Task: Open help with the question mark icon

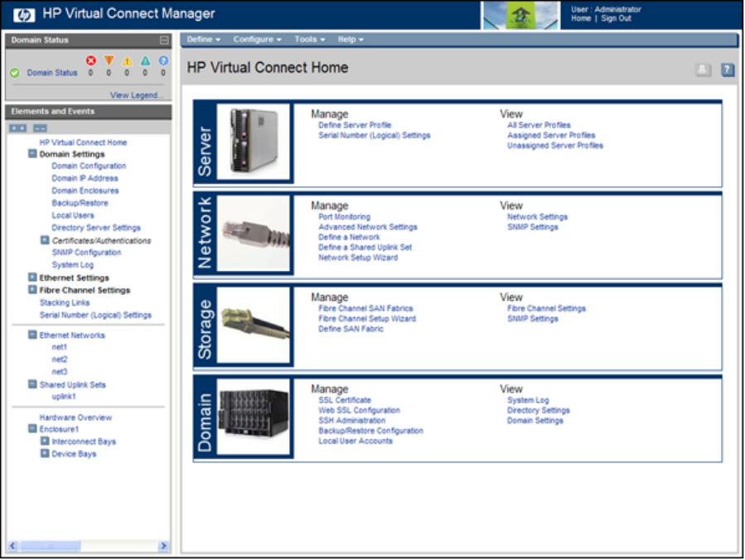Action: click(728, 70)
